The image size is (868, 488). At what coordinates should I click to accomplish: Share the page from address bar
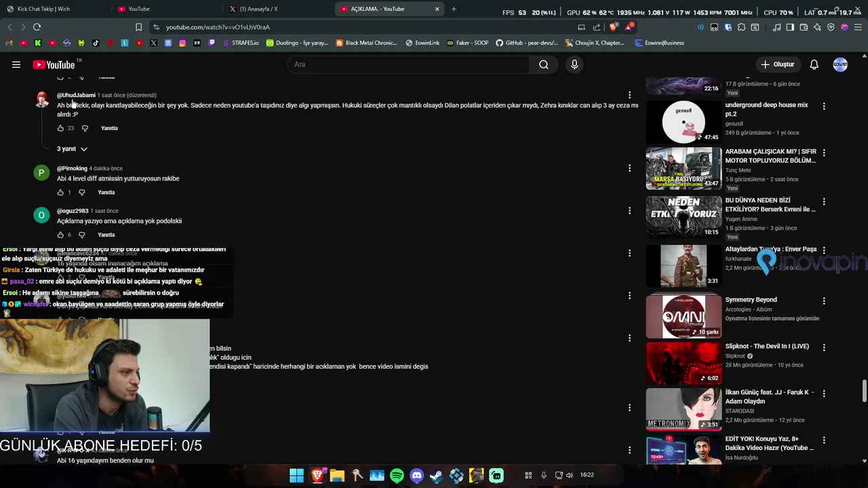597,27
